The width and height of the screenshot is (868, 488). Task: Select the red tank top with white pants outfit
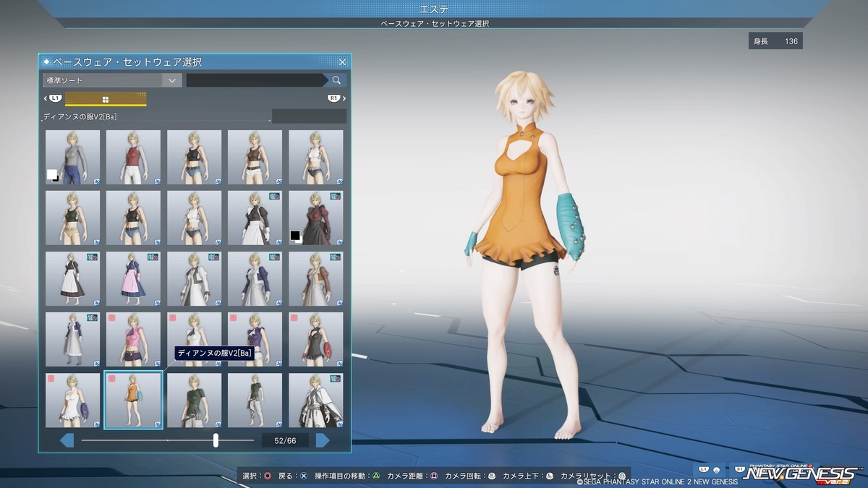133,157
